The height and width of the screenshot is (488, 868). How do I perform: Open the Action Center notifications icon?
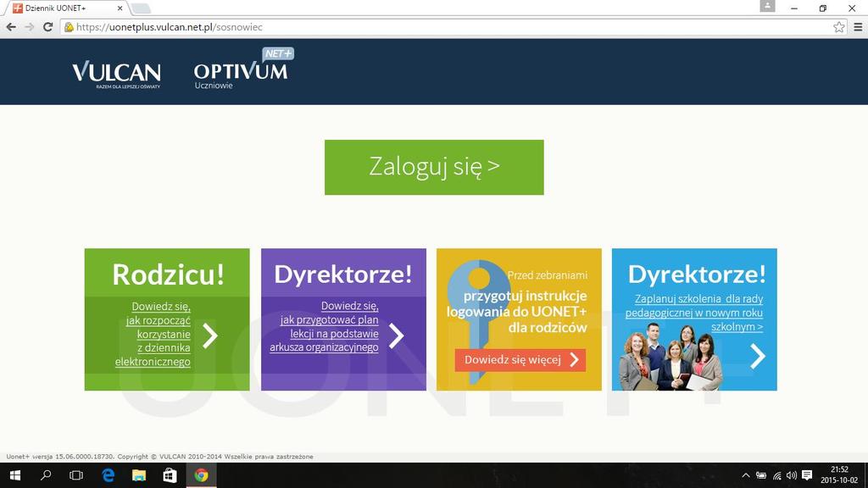(807, 475)
